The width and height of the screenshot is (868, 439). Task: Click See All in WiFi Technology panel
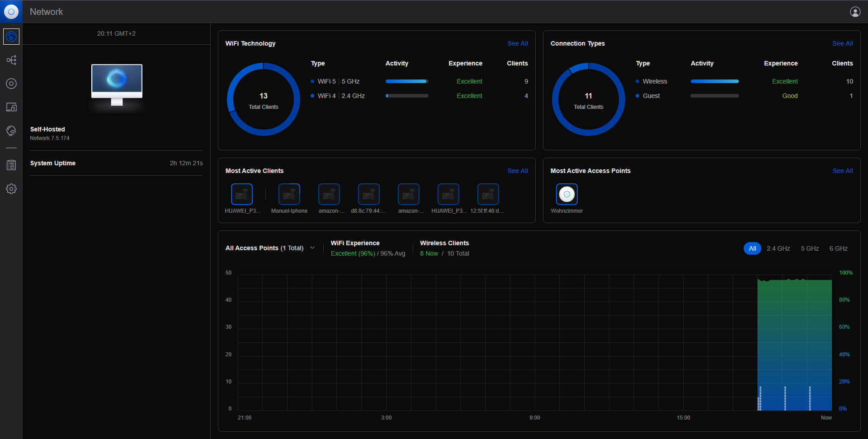click(x=517, y=43)
